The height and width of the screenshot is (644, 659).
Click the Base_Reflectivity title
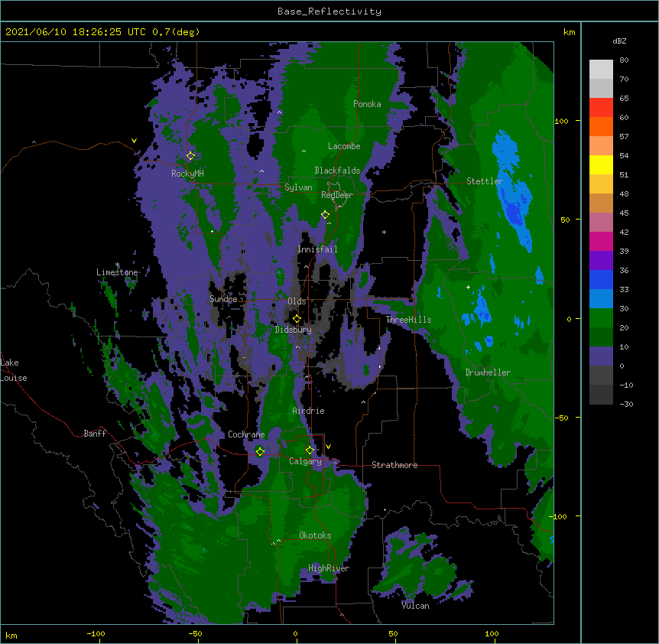(329, 11)
